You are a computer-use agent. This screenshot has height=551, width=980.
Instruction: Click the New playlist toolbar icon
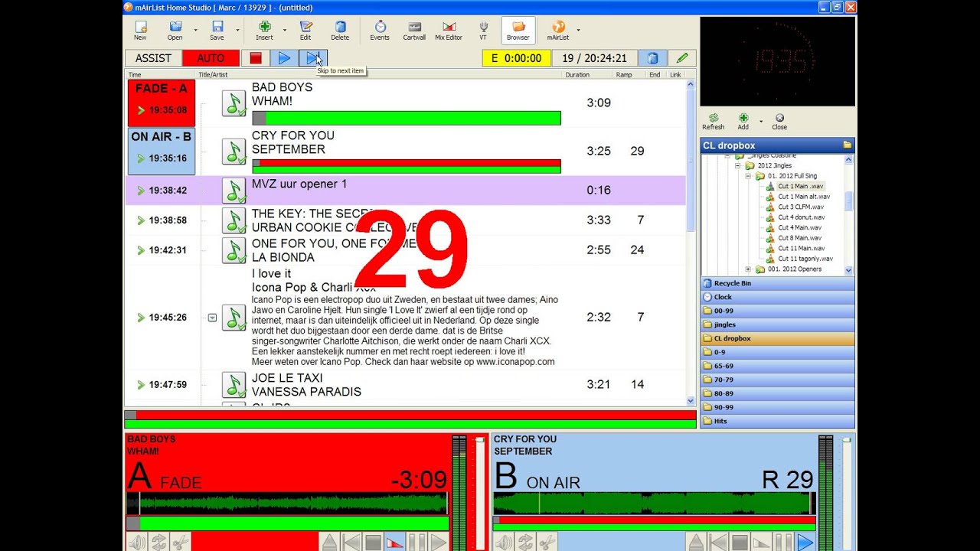pyautogui.click(x=140, y=31)
